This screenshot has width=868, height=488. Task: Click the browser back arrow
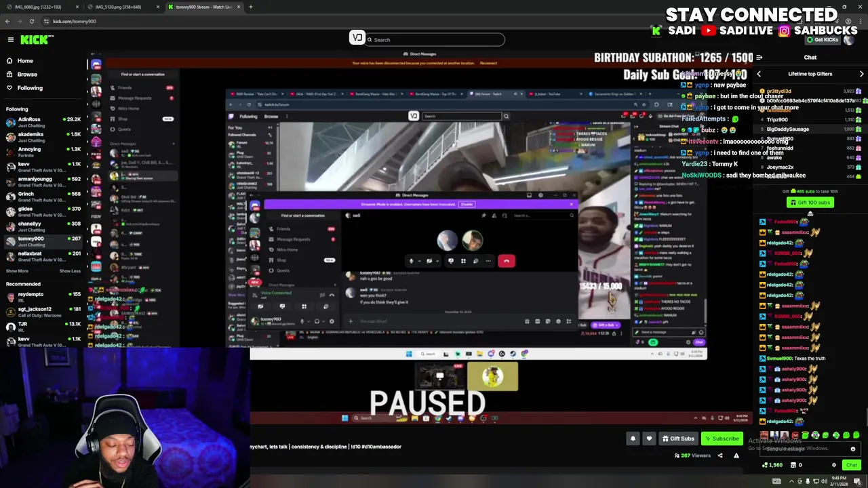point(7,21)
